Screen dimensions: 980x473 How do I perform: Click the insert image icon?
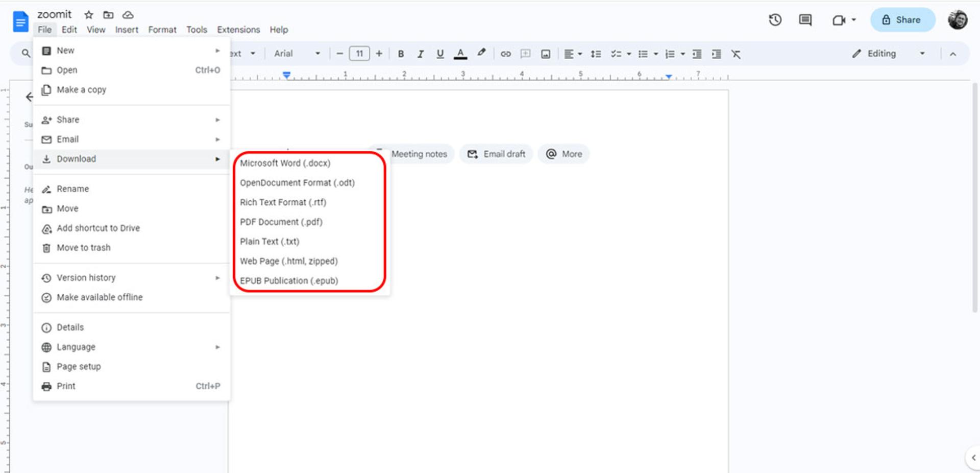pos(546,54)
